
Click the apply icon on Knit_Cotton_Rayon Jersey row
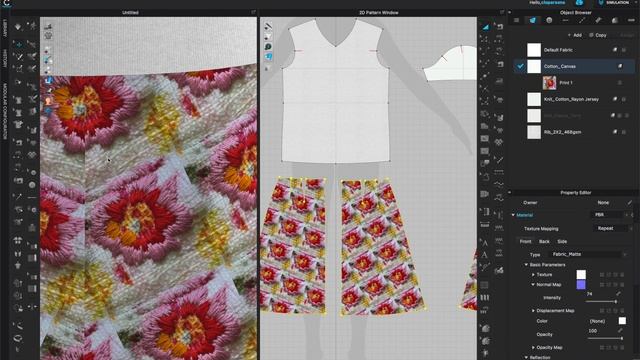tap(615, 99)
